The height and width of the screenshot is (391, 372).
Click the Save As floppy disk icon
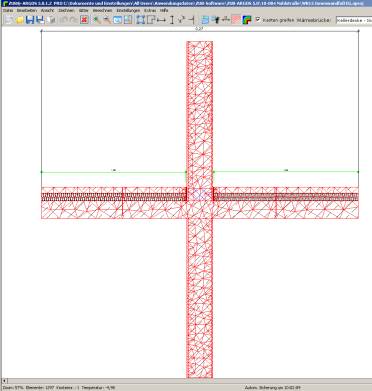(x=40, y=20)
